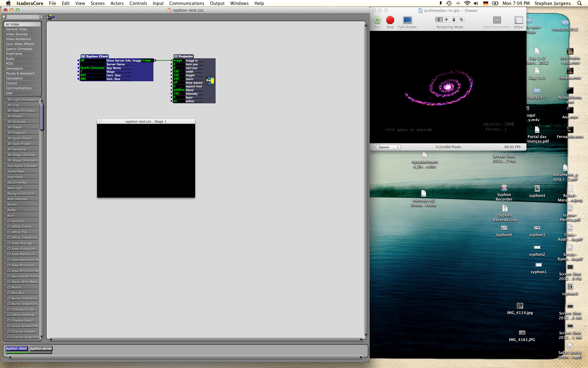Clear the actor search with X
This screenshot has width=588, height=368.
[x=41, y=17]
